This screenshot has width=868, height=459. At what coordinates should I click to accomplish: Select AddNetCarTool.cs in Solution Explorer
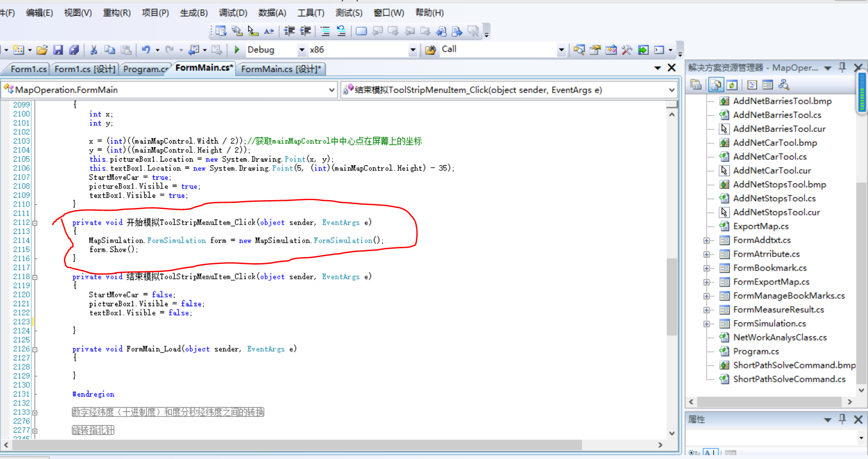pyautogui.click(x=770, y=157)
